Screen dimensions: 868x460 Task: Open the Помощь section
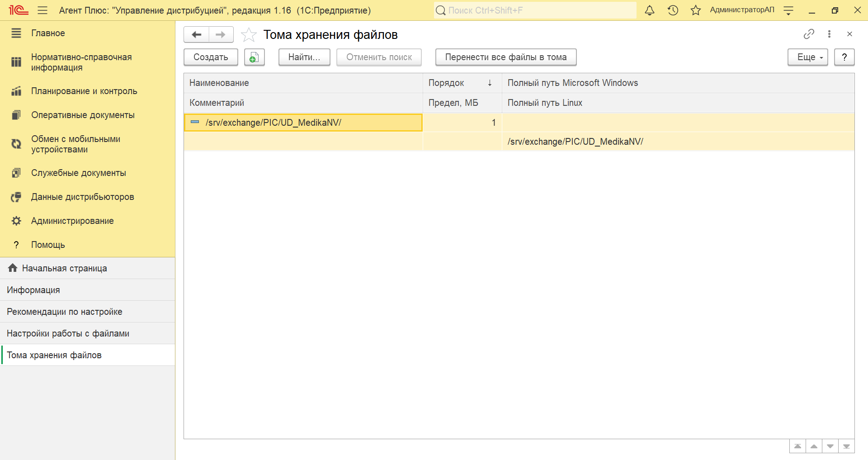click(x=87, y=245)
